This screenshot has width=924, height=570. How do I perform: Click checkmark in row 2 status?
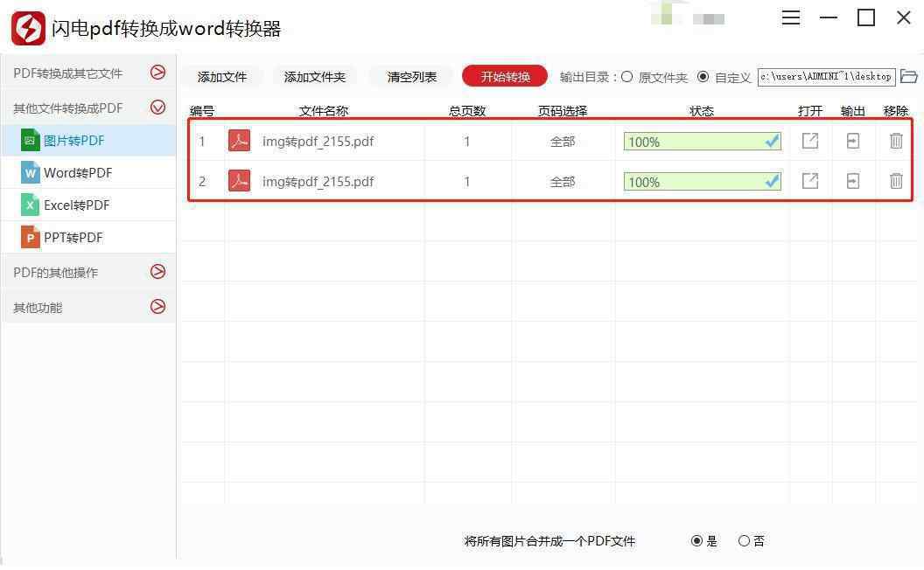[x=772, y=181]
